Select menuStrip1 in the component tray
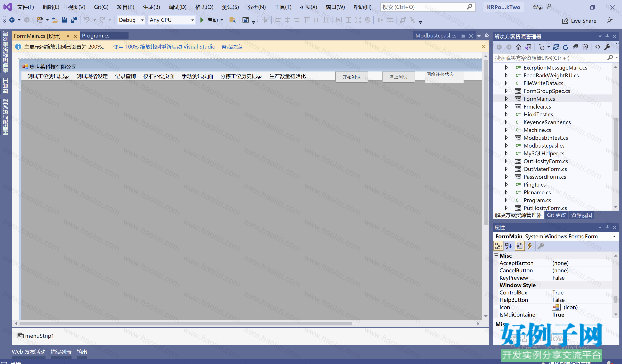622x364 pixels. (36, 336)
